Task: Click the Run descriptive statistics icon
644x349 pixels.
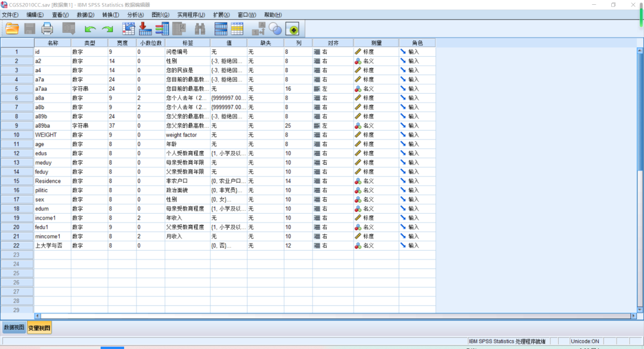Action: point(179,29)
